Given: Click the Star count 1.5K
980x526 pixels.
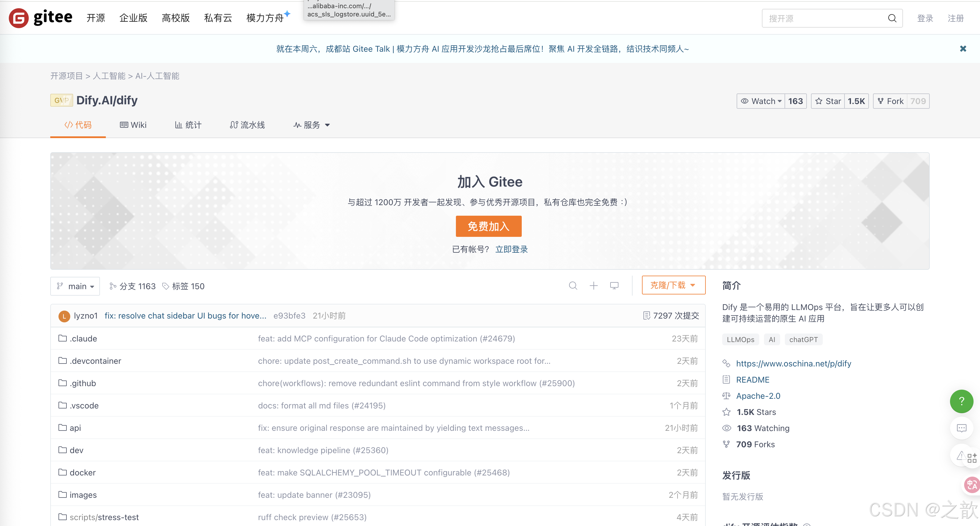Looking at the screenshot, I should click(x=856, y=101).
